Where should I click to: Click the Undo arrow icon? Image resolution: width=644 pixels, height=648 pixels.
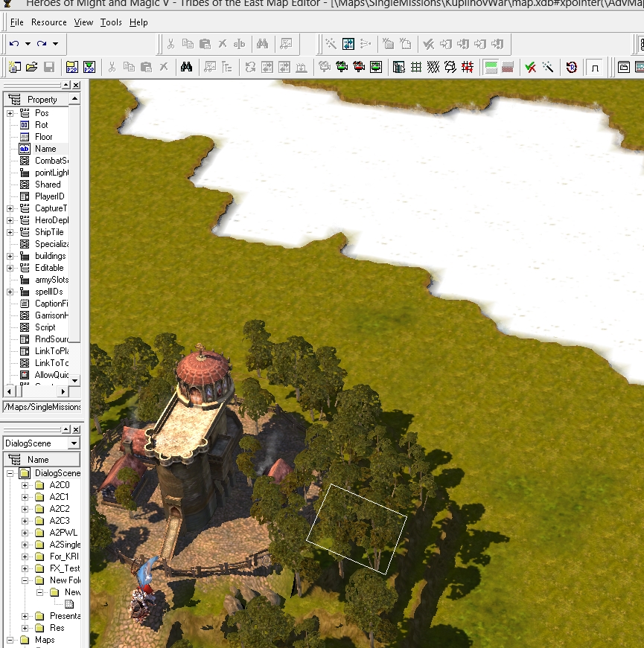point(14,43)
